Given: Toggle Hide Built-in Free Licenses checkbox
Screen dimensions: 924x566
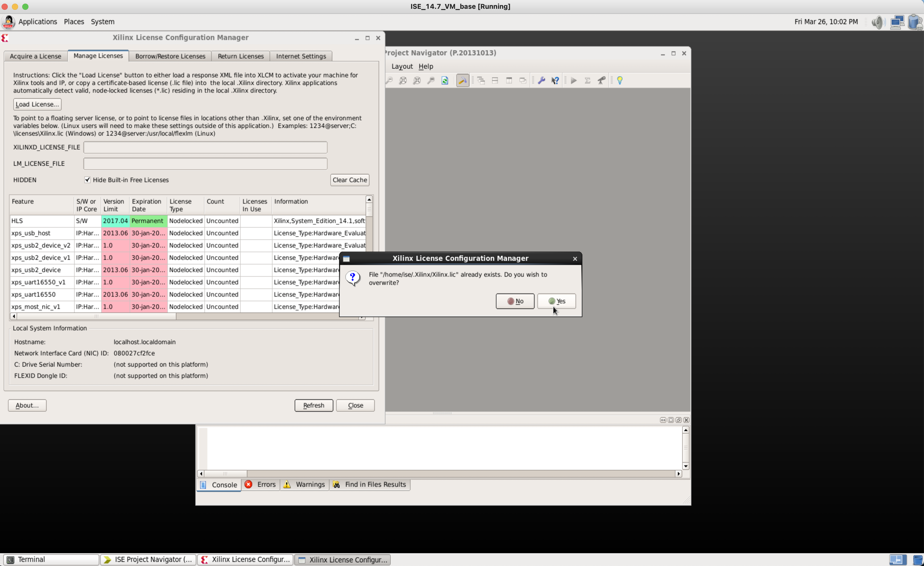Looking at the screenshot, I should (87, 180).
